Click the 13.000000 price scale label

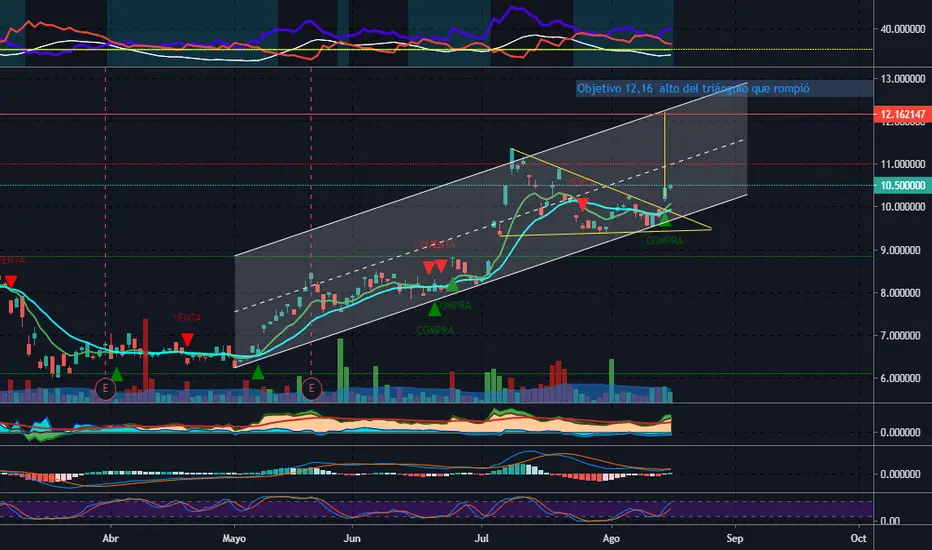click(x=902, y=78)
